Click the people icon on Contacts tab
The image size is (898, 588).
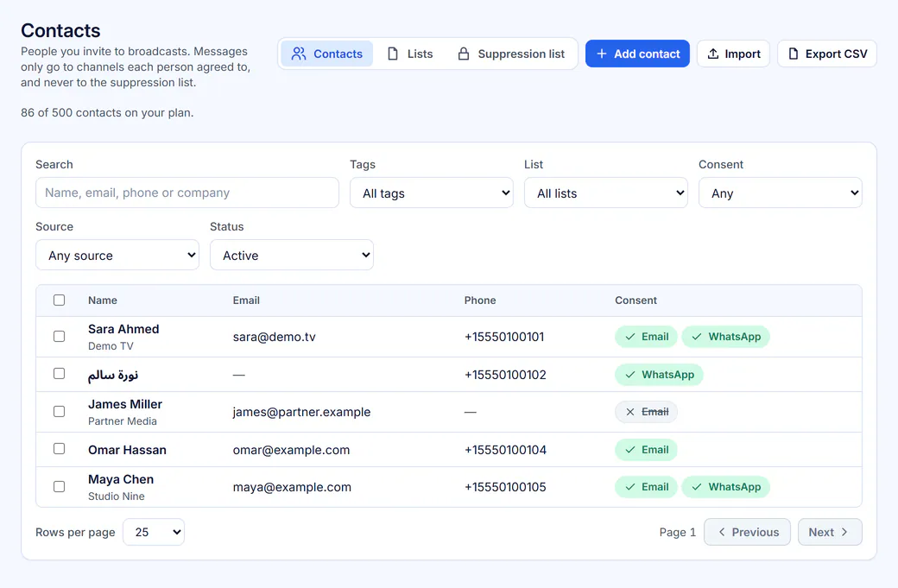coord(299,54)
